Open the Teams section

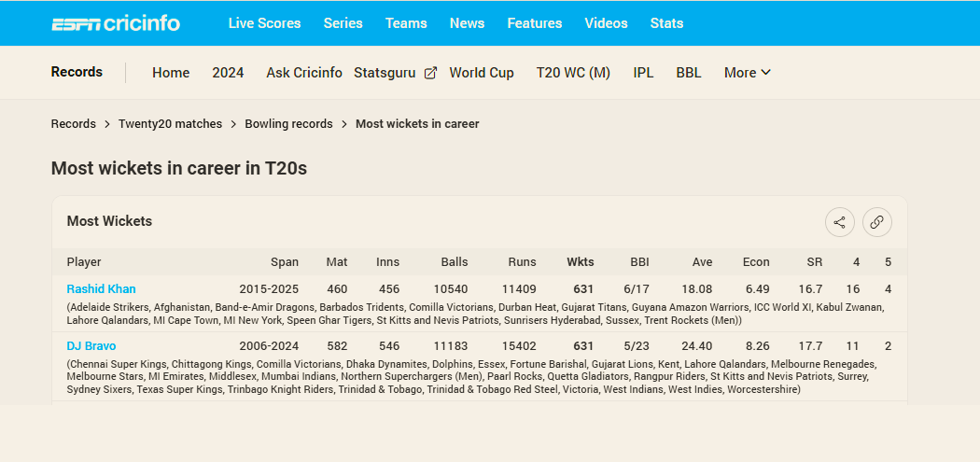(x=406, y=23)
